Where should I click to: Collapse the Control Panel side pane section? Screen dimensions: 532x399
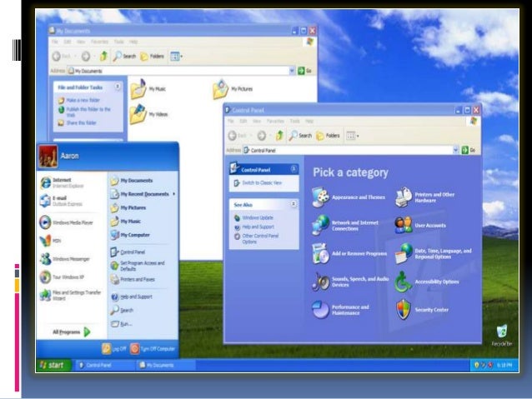pos(294,169)
